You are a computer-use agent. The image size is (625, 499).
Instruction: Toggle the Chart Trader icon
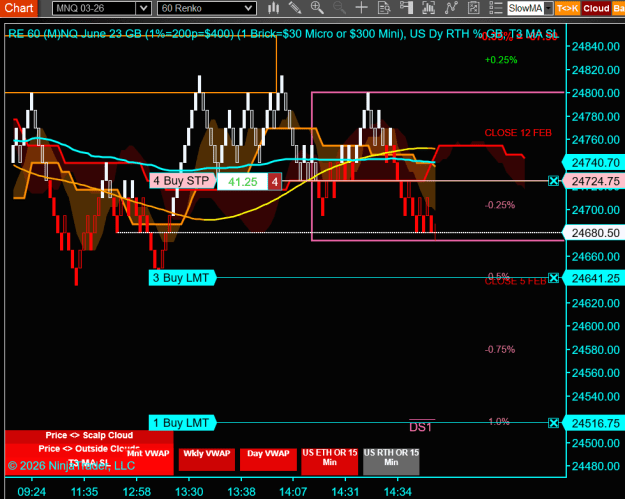(406, 8)
